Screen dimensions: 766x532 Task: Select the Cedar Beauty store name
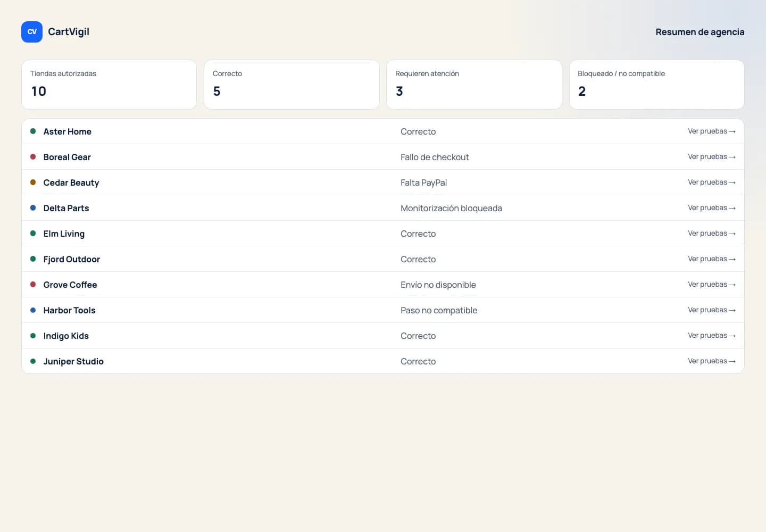[71, 182]
